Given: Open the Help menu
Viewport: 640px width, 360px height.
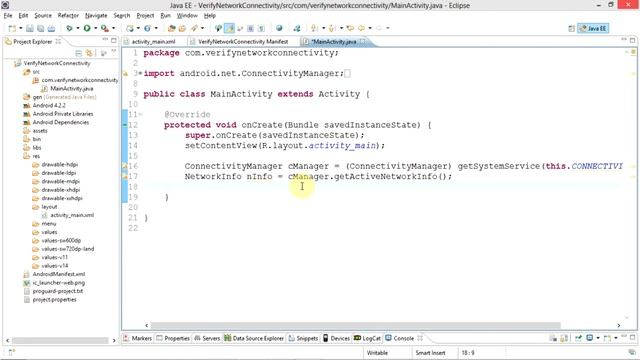Looking at the screenshot, I should tap(209, 16).
